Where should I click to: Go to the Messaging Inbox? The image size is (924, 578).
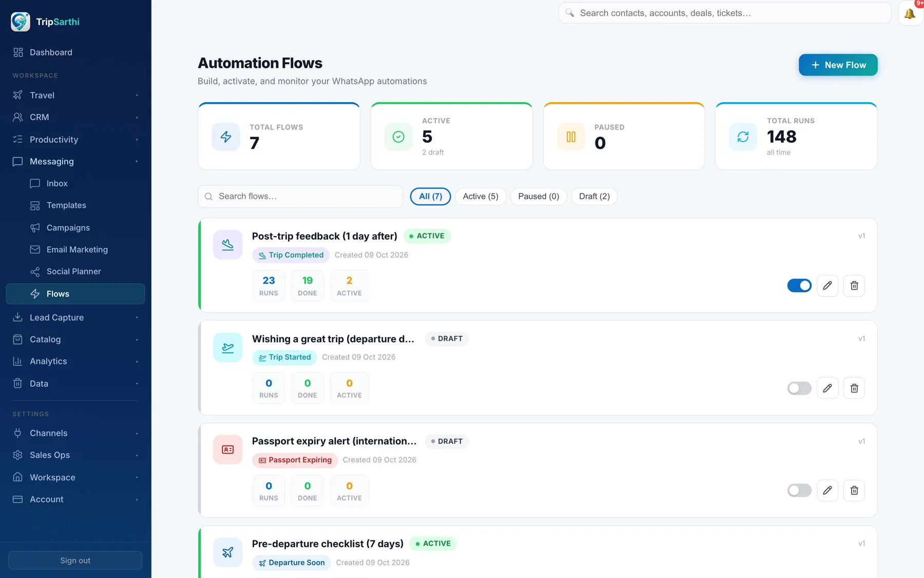[x=75, y=183]
